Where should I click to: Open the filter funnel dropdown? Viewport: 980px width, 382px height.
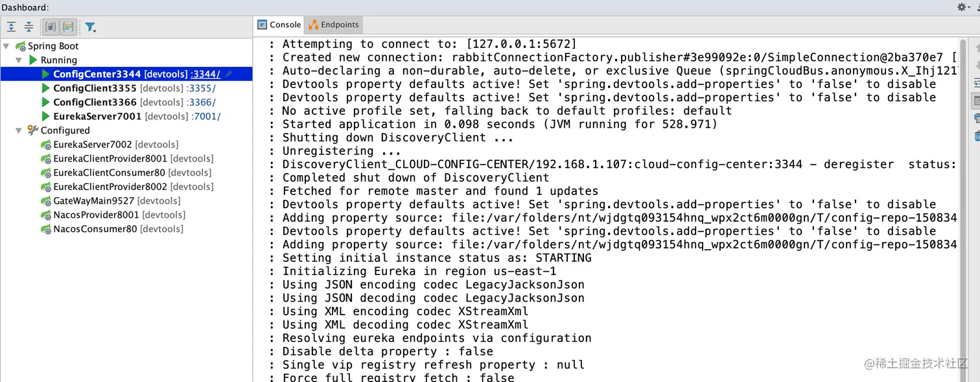(90, 27)
